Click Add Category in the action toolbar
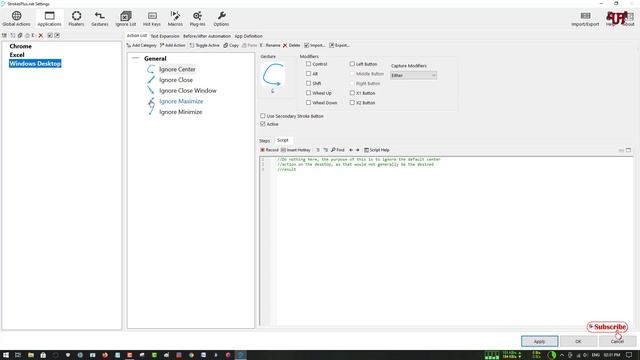 141,45
